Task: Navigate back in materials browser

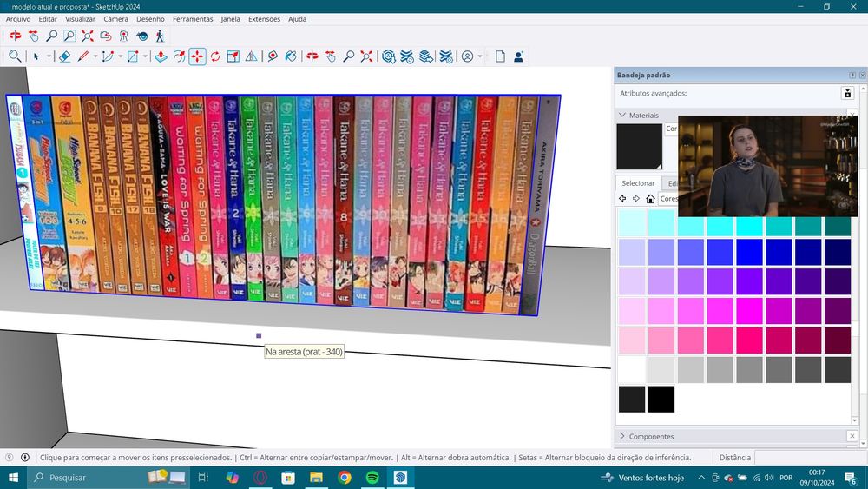Action: pyautogui.click(x=622, y=198)
